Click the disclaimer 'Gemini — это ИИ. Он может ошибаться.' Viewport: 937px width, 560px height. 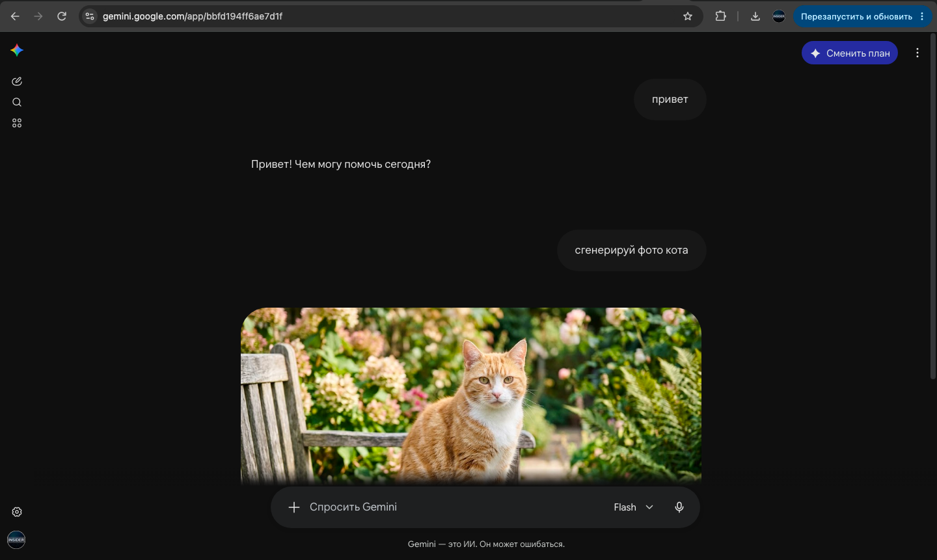coord(486,544)
